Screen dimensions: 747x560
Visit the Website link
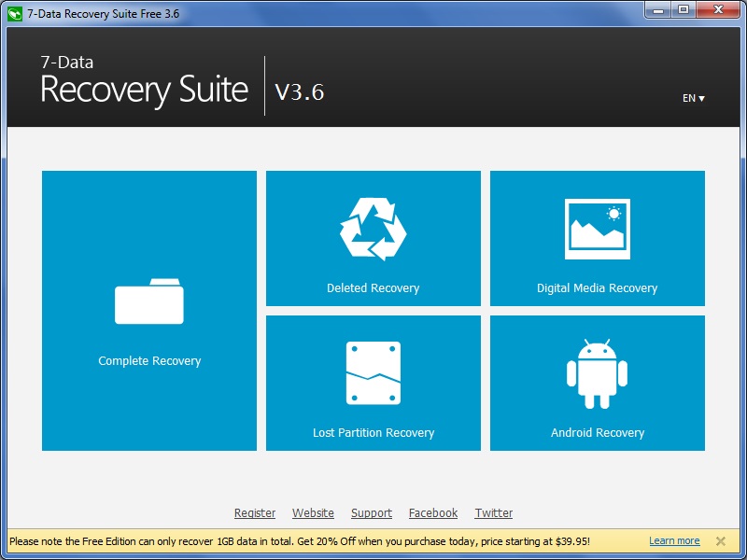pos(313,512)
